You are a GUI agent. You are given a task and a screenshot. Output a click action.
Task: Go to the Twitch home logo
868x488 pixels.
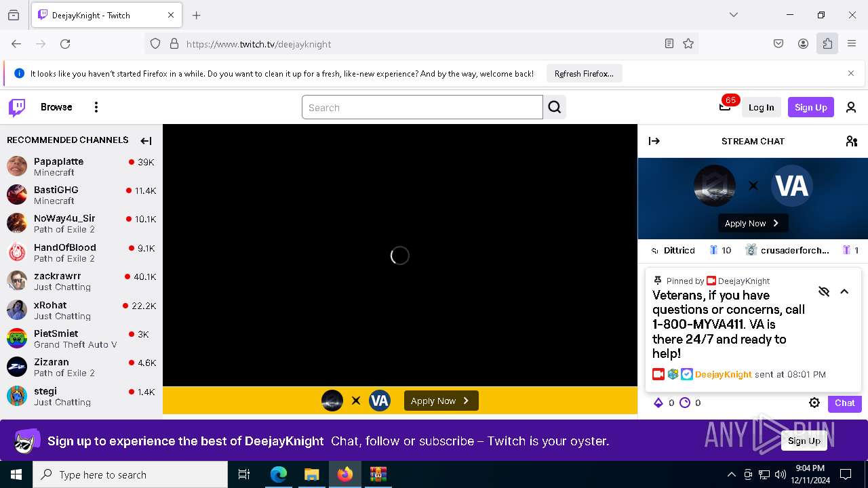[x=17, y=107]
